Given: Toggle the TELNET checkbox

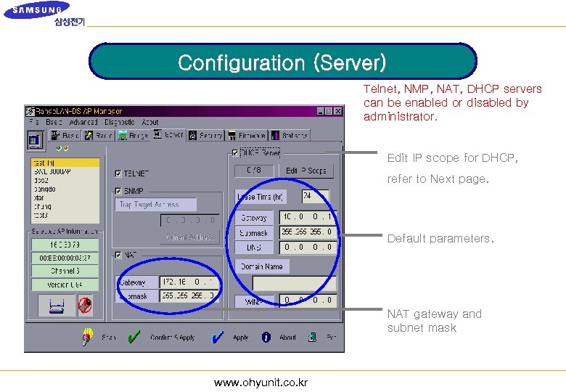Looking at the screenshot, I should click(118, 173).
